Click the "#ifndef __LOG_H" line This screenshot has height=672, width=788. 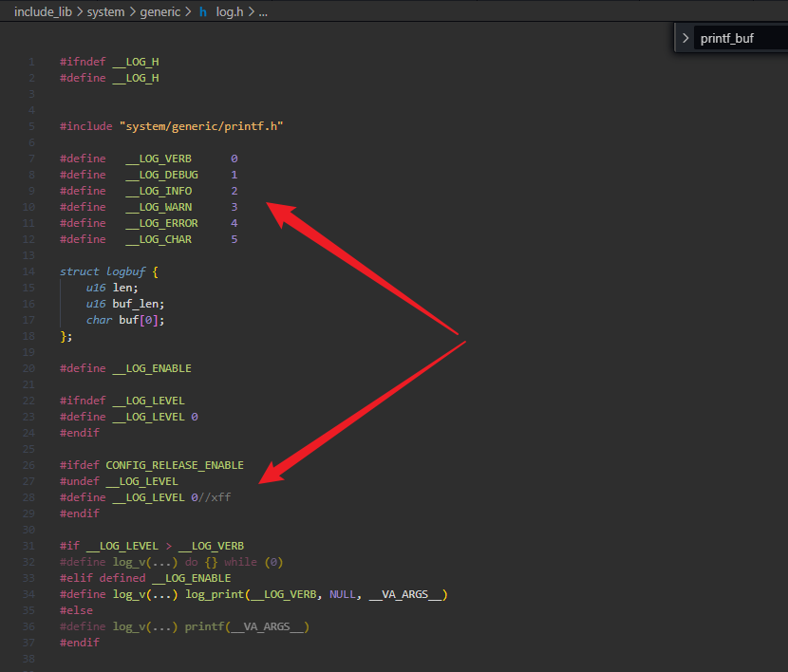coord(109,62)
